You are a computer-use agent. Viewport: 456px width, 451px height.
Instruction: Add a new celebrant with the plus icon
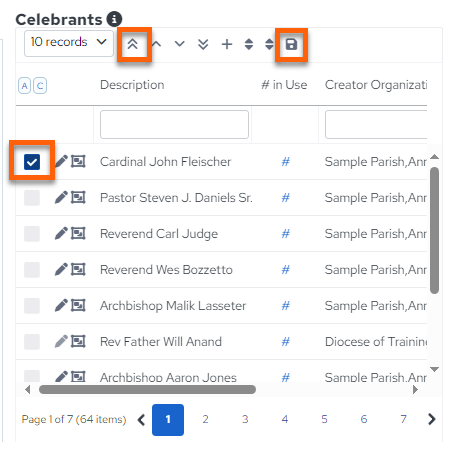click(x=227, y=44)
